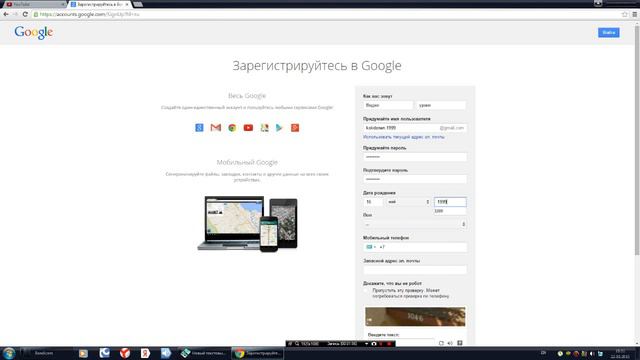640x360 pixels.
Task: Click the confirm password field
Action: (x=415, y=179)
